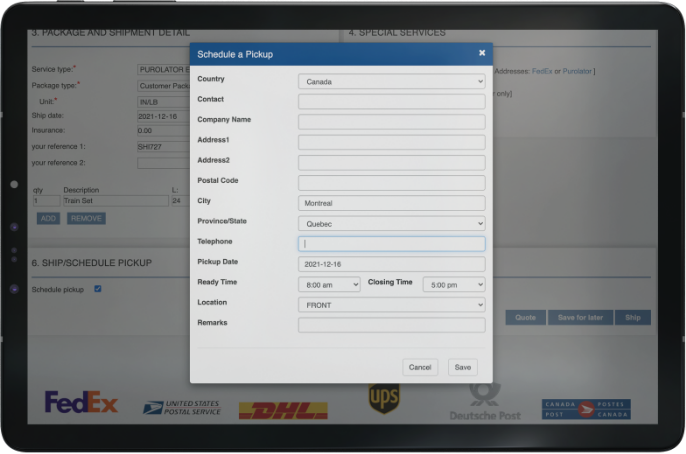
Task: Expand the Province/State dropdown
Action: 391,223
